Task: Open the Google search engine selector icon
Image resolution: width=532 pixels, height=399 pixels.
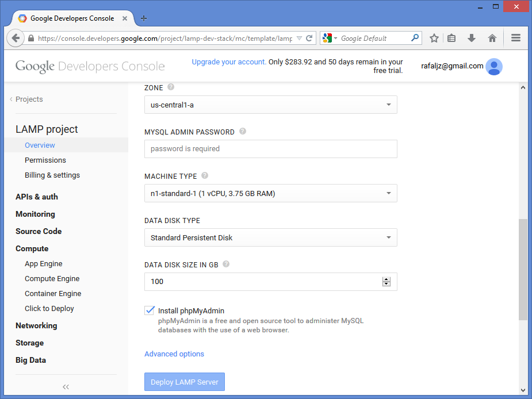Action: coord(330,38)
